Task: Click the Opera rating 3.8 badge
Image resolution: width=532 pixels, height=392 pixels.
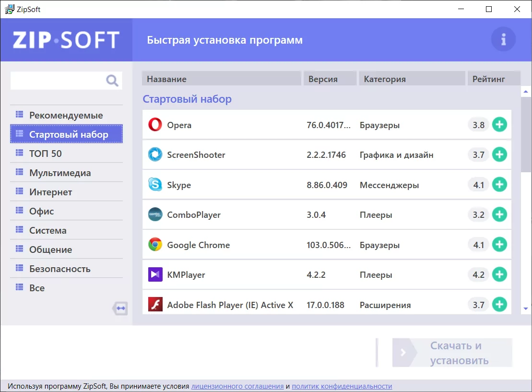Action: (x=479, y=125)
